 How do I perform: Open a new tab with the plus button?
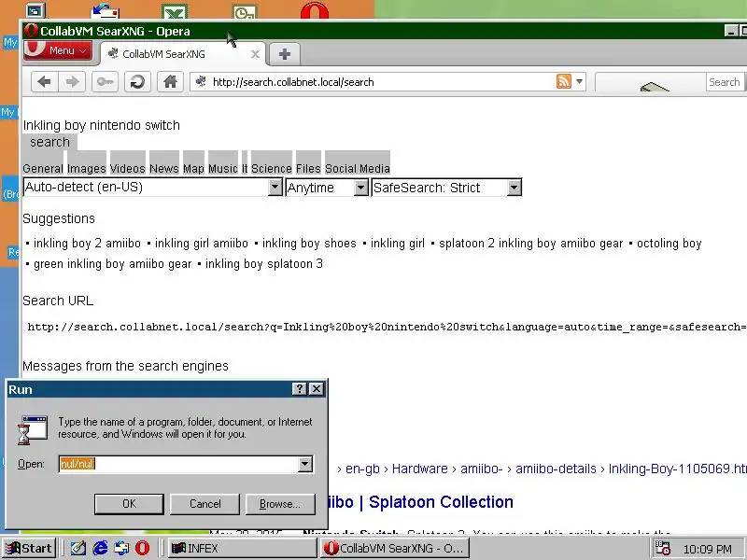[285, 54]
